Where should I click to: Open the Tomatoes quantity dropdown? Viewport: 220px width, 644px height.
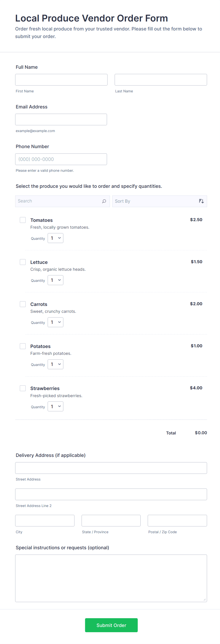point(56,238)
